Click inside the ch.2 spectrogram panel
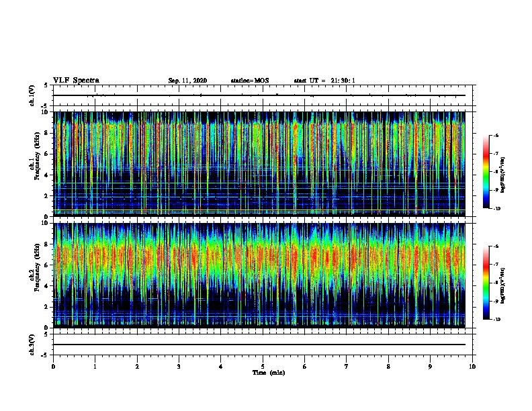The image size is (532, 411). (259, 275)
